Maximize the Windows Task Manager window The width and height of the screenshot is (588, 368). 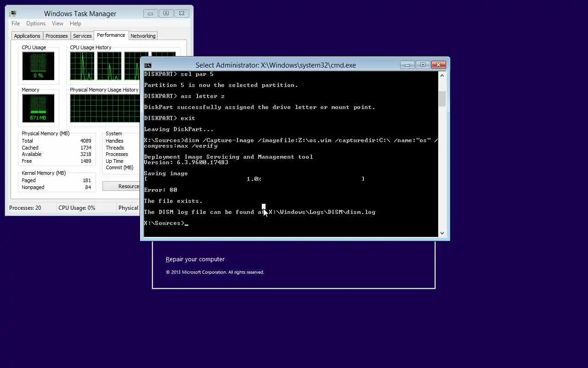(166, 13)
